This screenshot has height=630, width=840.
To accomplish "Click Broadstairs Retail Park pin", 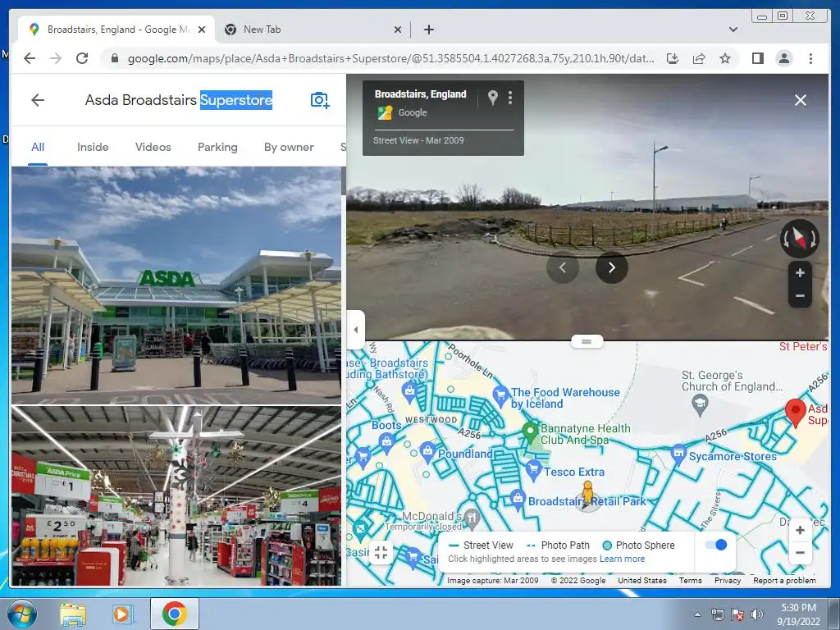I will pos(518,500).
